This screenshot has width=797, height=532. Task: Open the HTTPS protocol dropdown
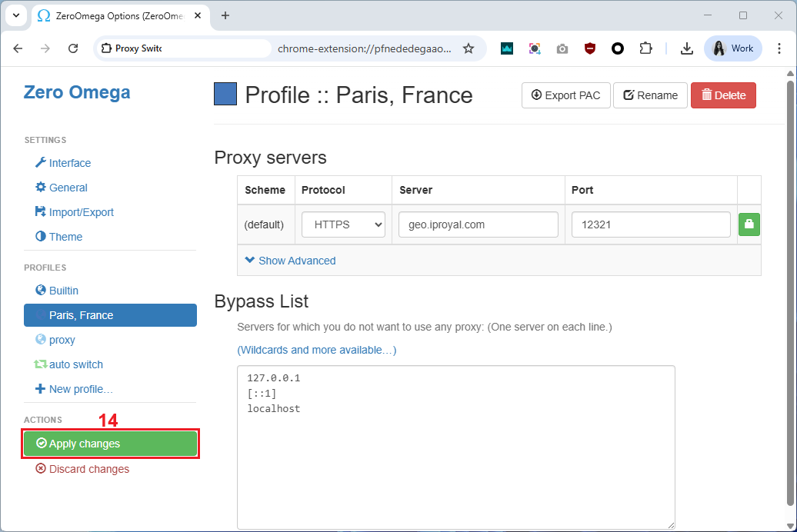coord(343,224)
